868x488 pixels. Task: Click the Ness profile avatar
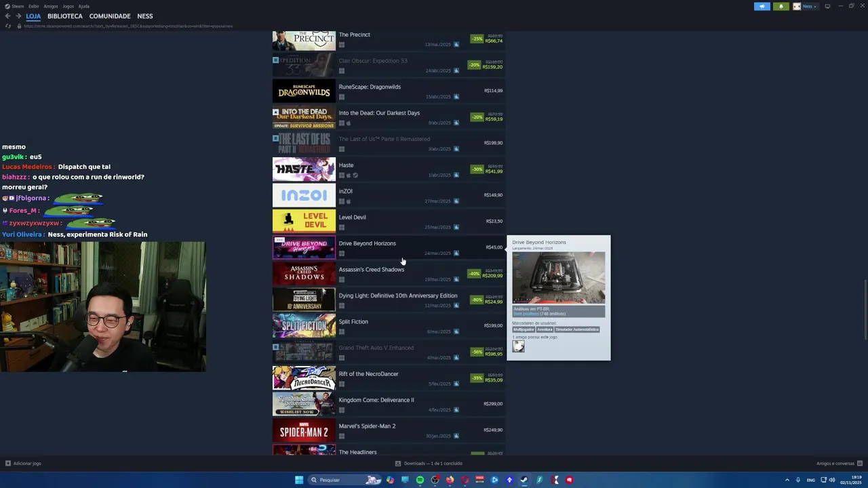(x=797, y=6)
